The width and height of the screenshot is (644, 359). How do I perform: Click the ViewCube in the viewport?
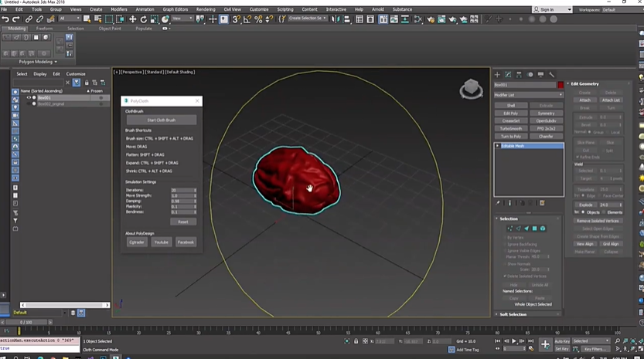(471, 89)
